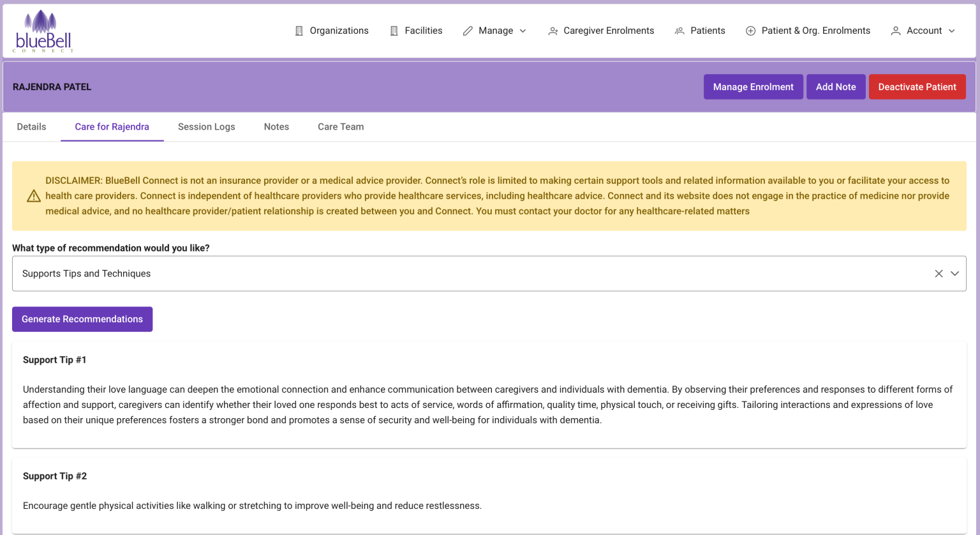Open the Care Team tab

click(x=341, y=126)
